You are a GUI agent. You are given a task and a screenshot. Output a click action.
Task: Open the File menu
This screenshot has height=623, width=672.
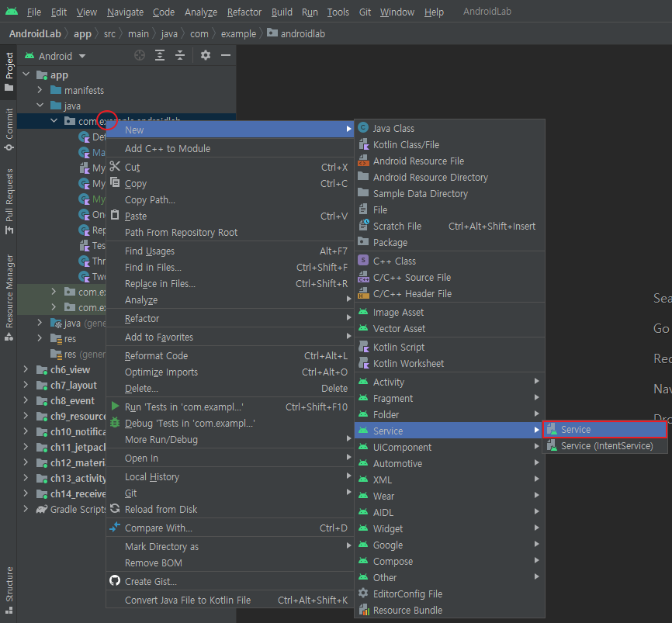(34, 12)
